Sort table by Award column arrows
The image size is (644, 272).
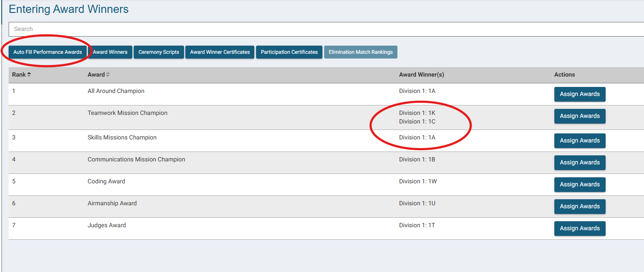[x=108, y=74]
